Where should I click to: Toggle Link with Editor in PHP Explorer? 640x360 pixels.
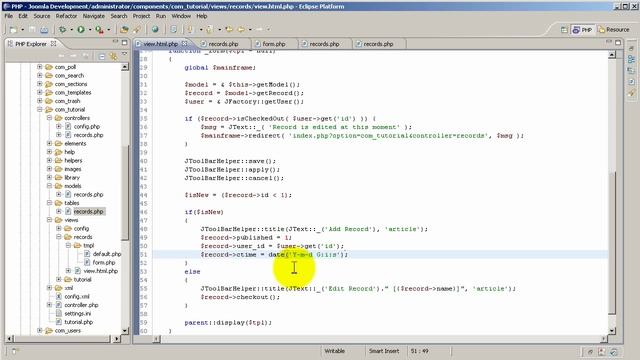[x=113, y=56]
